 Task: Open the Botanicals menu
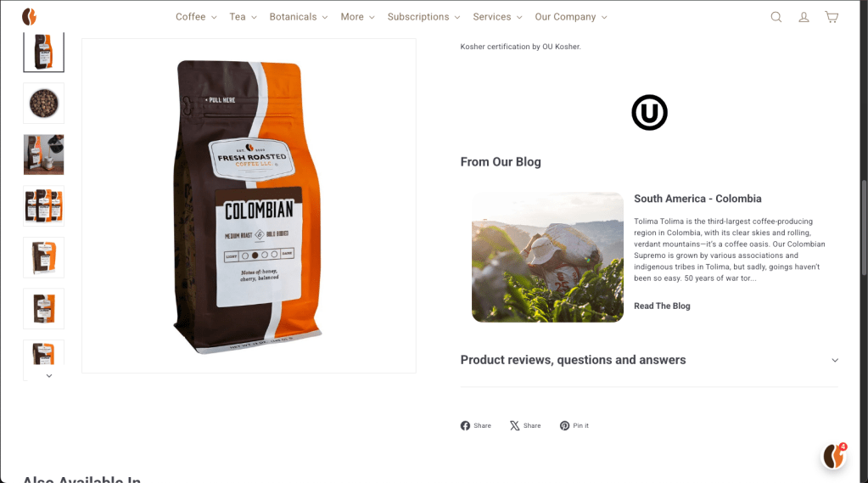(x=299, y=17)
